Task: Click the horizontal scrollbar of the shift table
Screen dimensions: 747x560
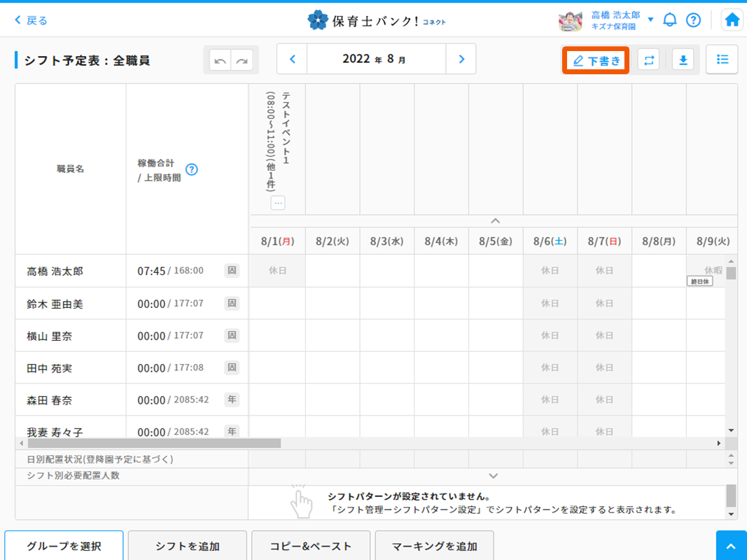Action: (154, 443)
